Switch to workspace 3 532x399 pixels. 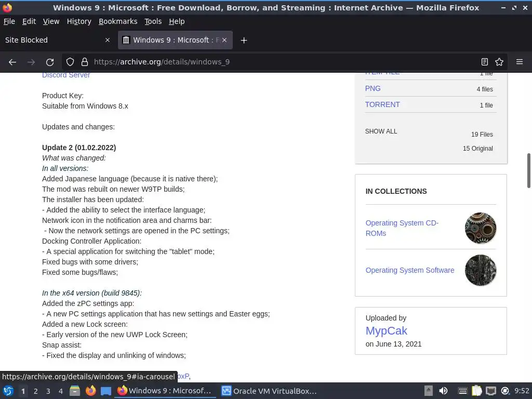tap(48, 391)
